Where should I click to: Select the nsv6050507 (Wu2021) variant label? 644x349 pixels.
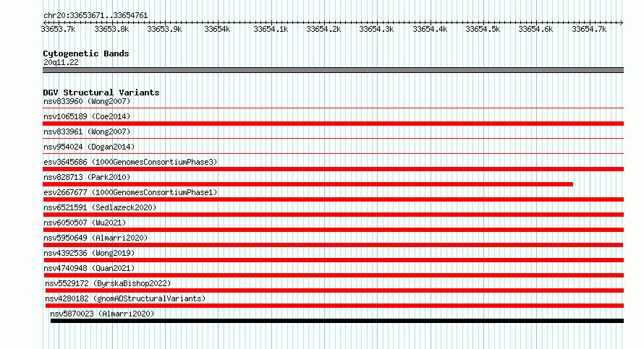[85, 223]
